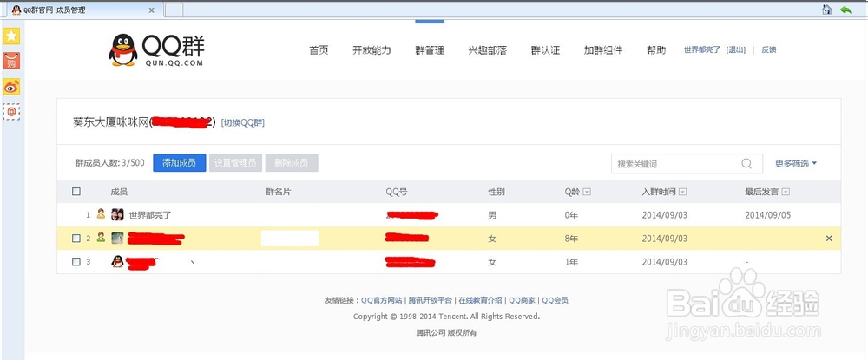The image size is (868, 360).
Task: Open the 腾讯开放平台 footer link
Action: coord(431,300)
